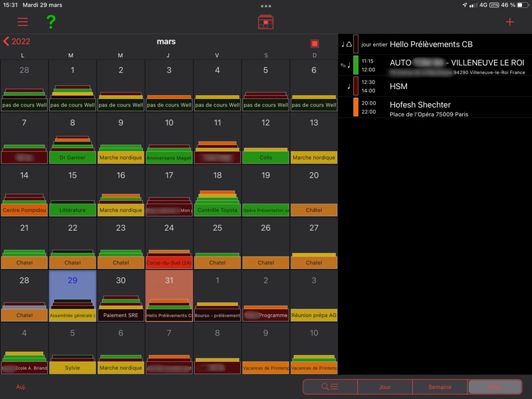The width and height of the screenshot is (532, 399).
Task: Click the green color bar of AUTO event
Action: point(356,65)
